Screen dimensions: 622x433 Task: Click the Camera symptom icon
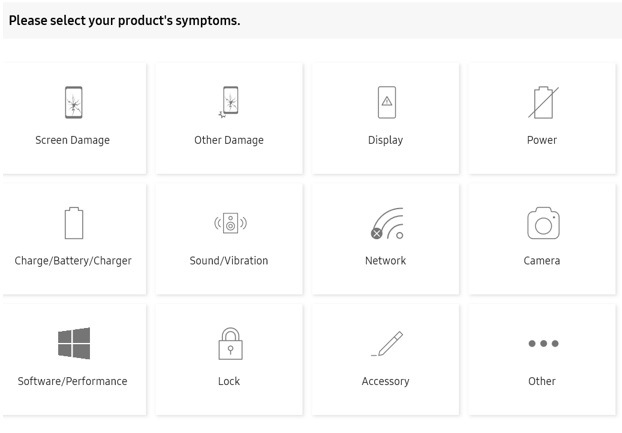pos(543,223)
